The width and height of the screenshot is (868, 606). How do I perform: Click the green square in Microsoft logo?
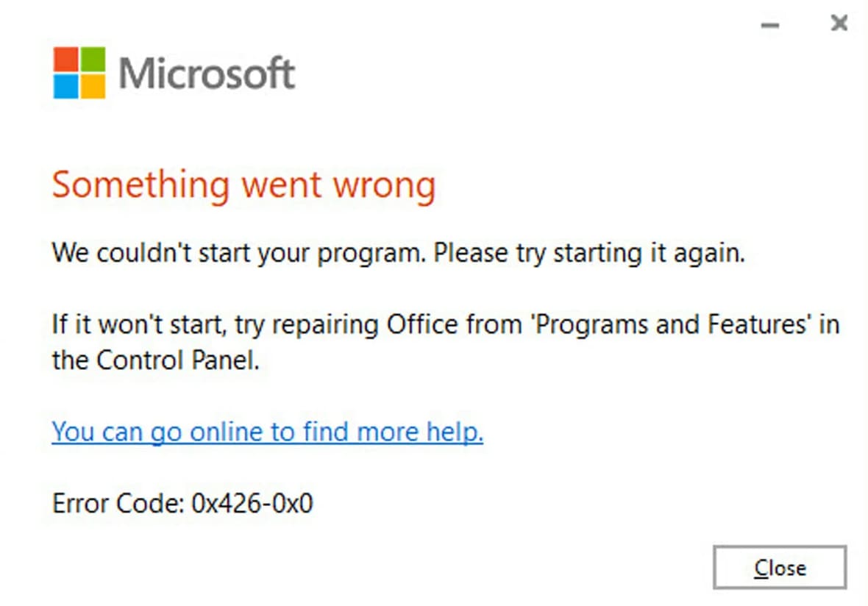[93, 60]
